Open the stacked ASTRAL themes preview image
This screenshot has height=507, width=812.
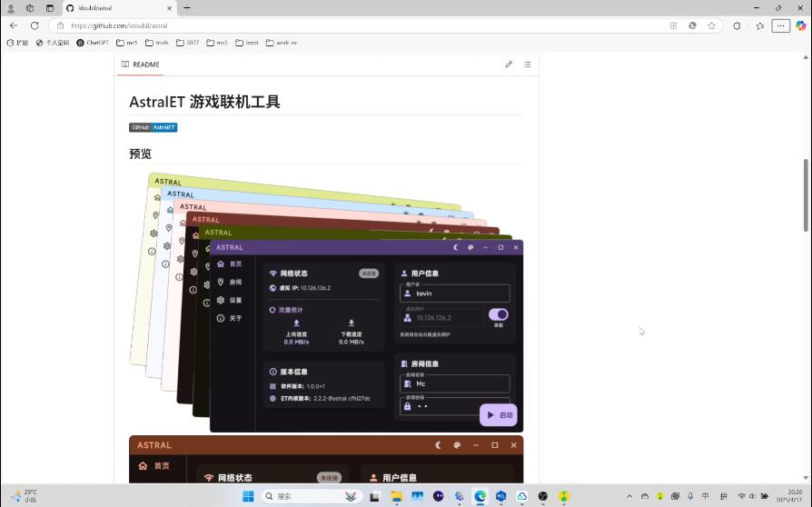click(326, 302)
